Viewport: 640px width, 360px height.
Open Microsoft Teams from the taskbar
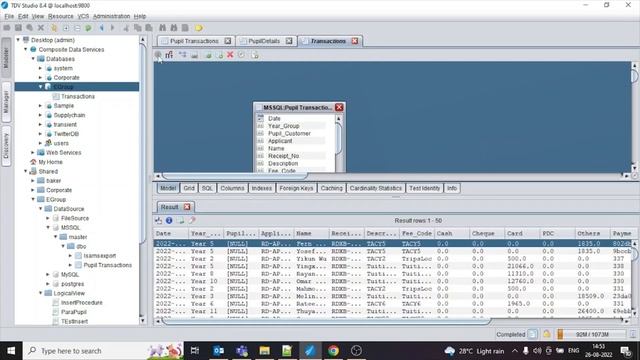[x=242, y=351]
